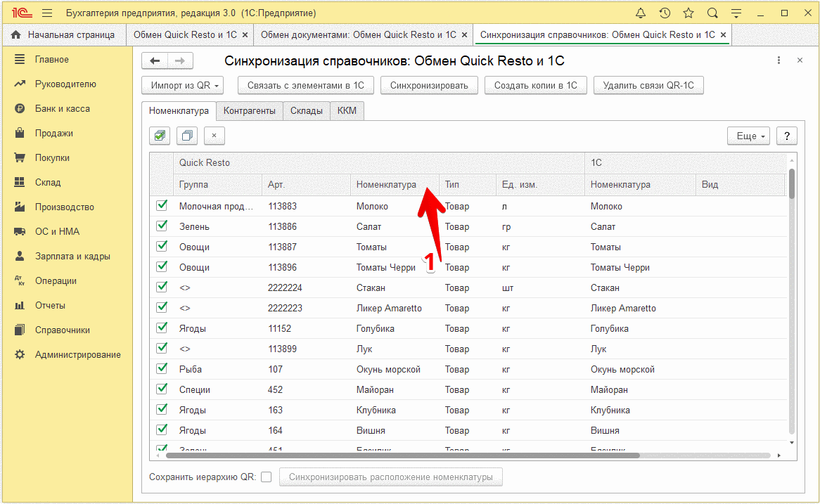Viewport: 820px width, 504px height.
Task: Switch to Склады tab
Action: (x=307, y=111)
